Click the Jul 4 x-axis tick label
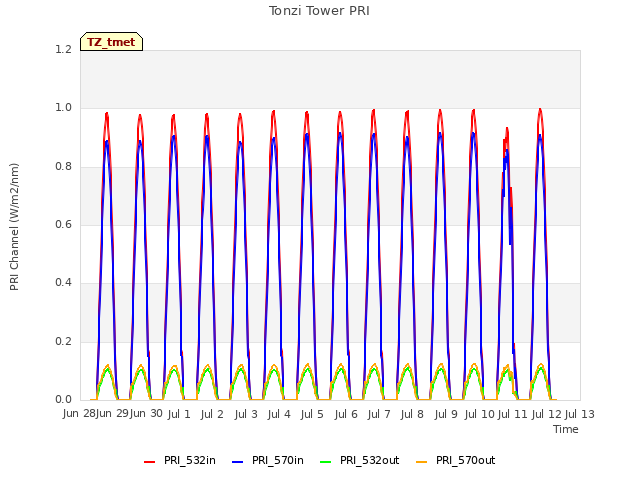 (x=279, y=414)
